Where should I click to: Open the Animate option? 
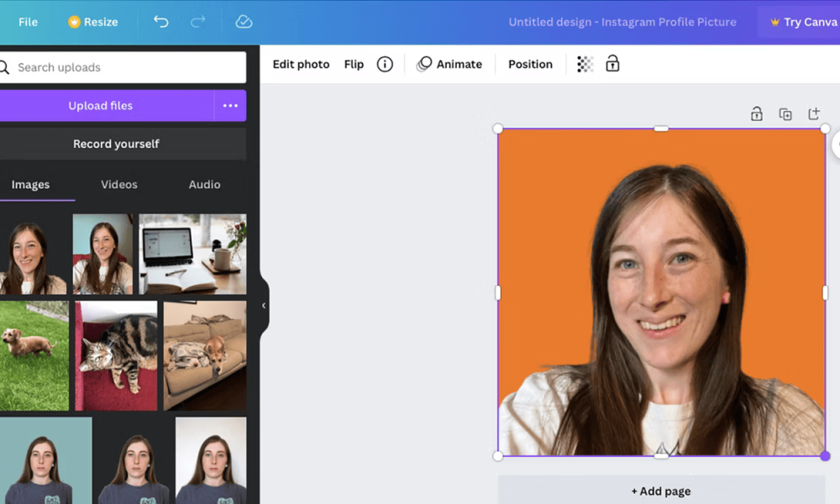point(449,65)
